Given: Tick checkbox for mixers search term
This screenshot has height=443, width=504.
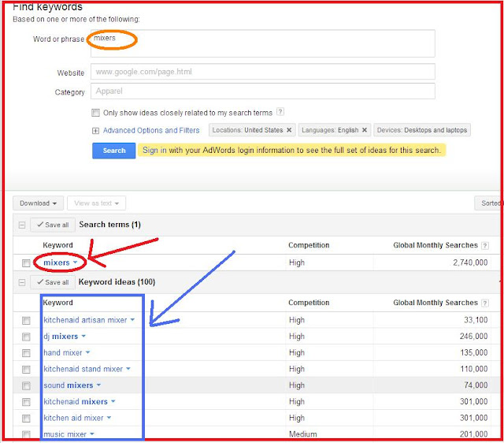Looking at the screenshot, I should (x=26, y=263).
